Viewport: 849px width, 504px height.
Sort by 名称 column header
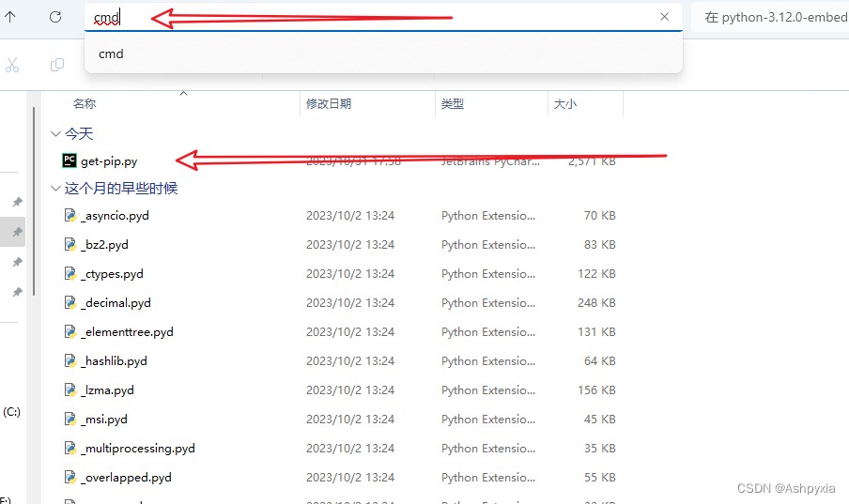(85, 104)
